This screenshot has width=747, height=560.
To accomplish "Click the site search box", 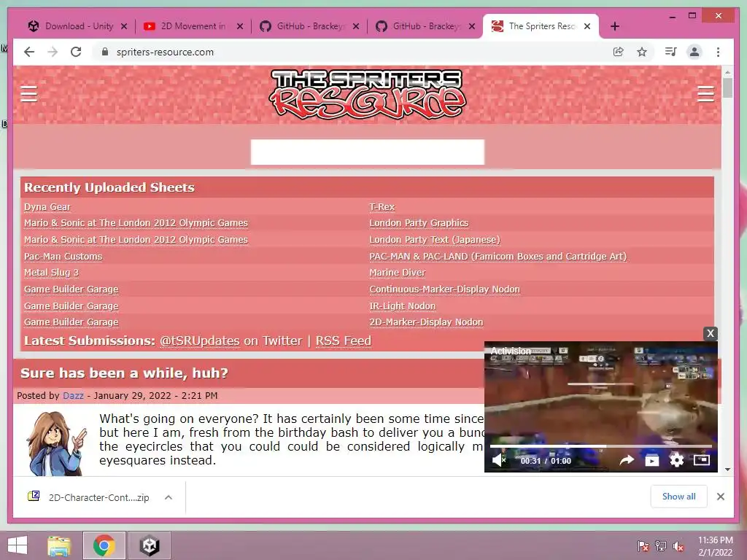I will click(368, 152).
